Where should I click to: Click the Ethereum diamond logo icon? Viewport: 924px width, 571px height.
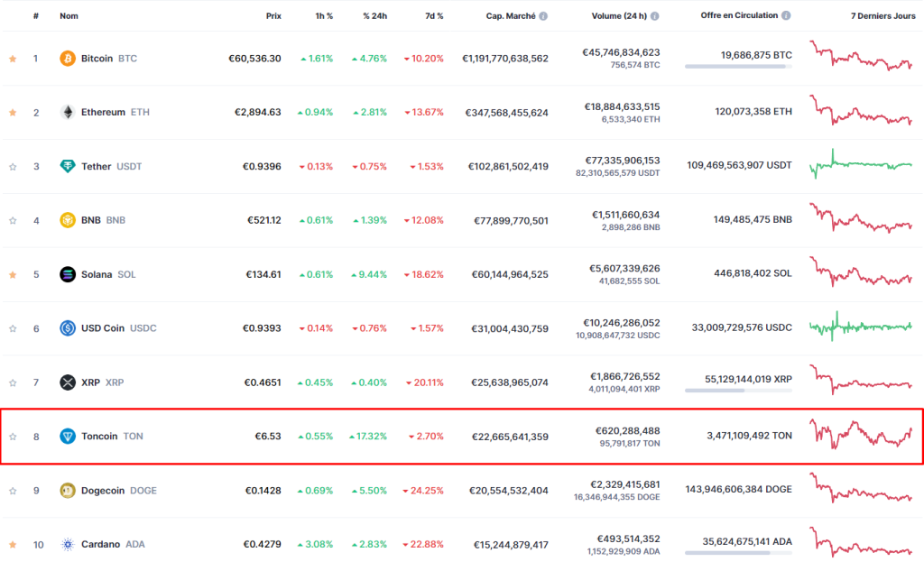click(67, 113)
